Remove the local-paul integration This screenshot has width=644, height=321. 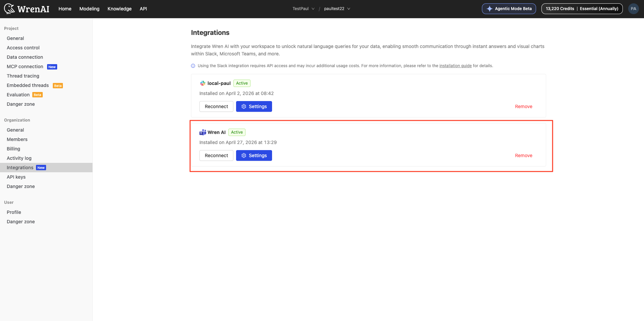(524, 106)
